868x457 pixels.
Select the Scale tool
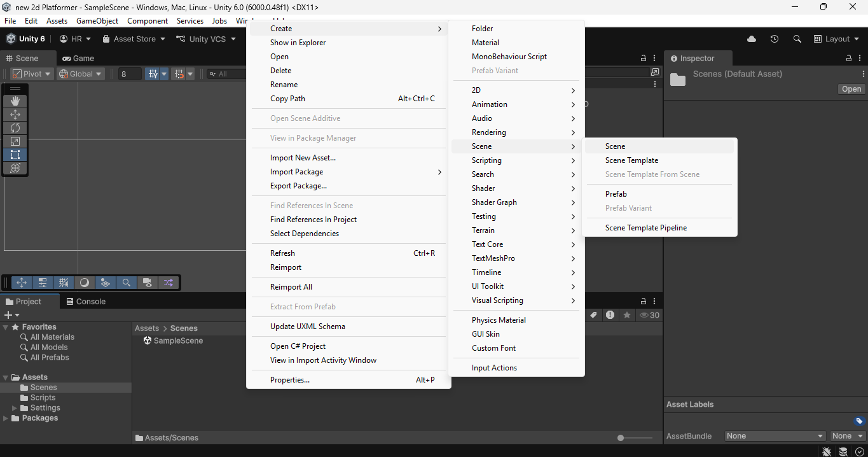(x=15, y=141)
